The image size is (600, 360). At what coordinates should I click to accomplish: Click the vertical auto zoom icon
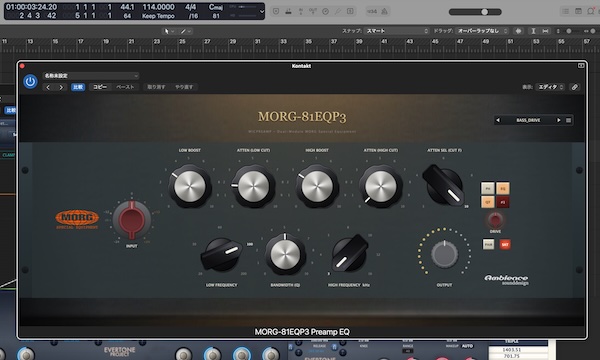click(533, 31)
